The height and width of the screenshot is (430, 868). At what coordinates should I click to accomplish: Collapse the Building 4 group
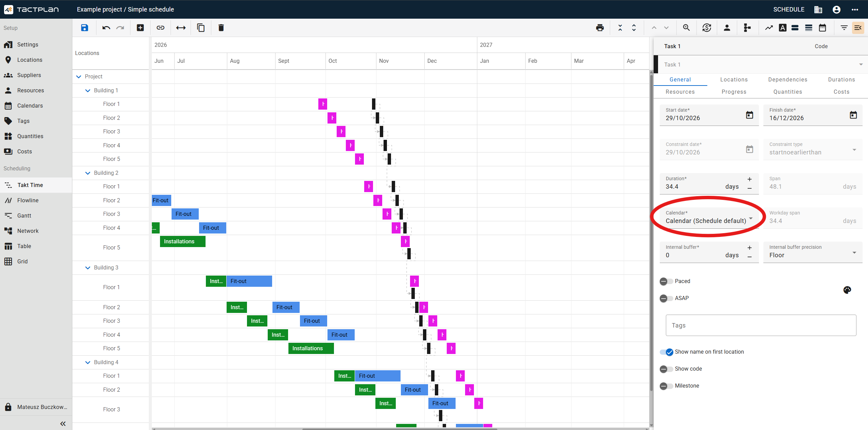[x=88, y=362]
